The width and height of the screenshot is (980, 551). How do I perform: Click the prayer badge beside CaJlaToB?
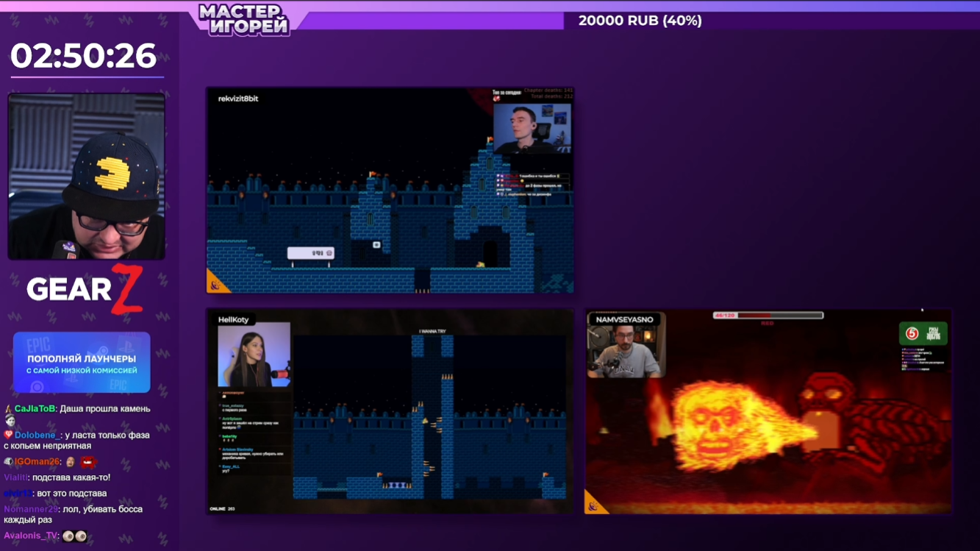click(x=7, y=409)
